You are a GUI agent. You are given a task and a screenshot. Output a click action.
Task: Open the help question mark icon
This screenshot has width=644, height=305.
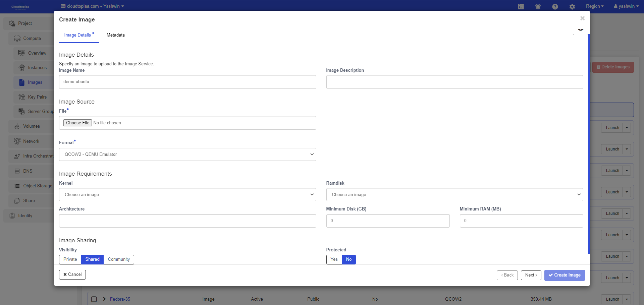(555, 7)
